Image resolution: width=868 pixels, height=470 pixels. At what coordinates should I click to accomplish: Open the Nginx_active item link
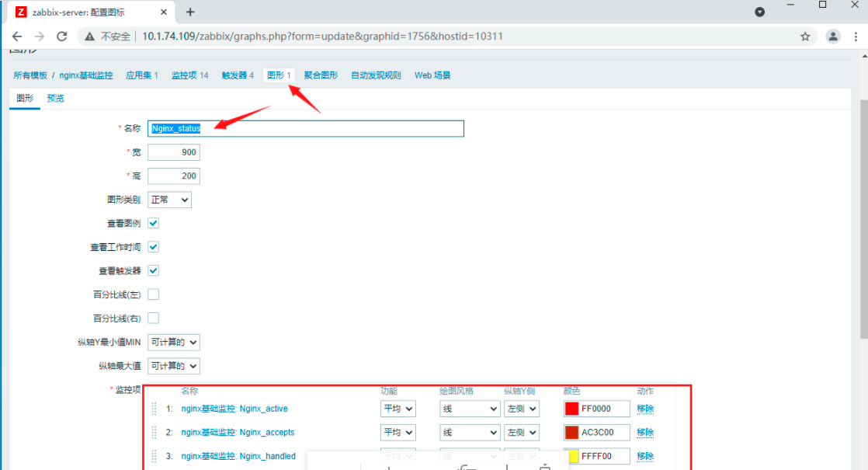point(234,409)
